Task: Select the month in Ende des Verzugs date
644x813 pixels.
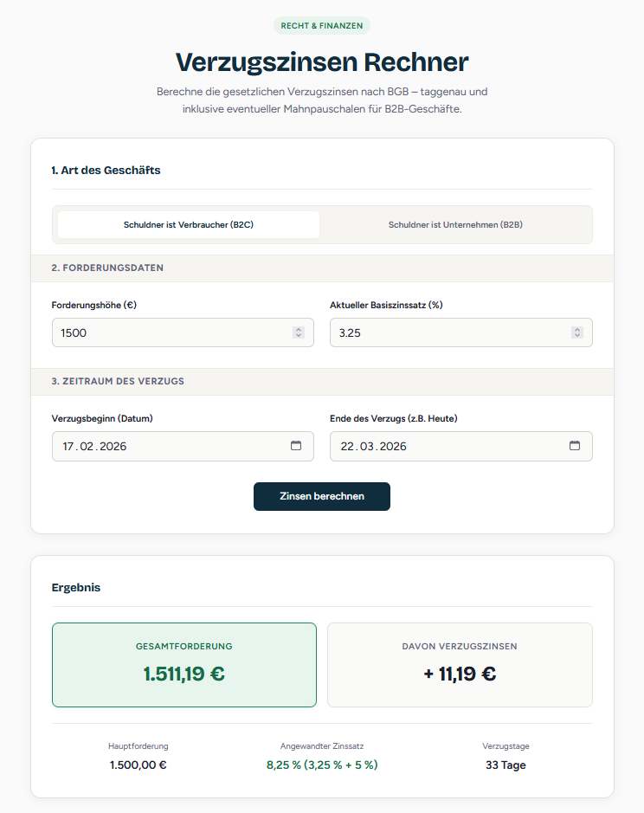Action: click(367, 447)
